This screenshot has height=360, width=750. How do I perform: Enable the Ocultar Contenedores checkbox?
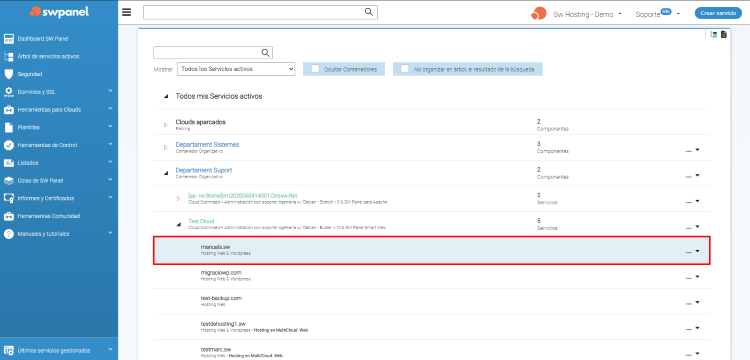pos(315,69)
